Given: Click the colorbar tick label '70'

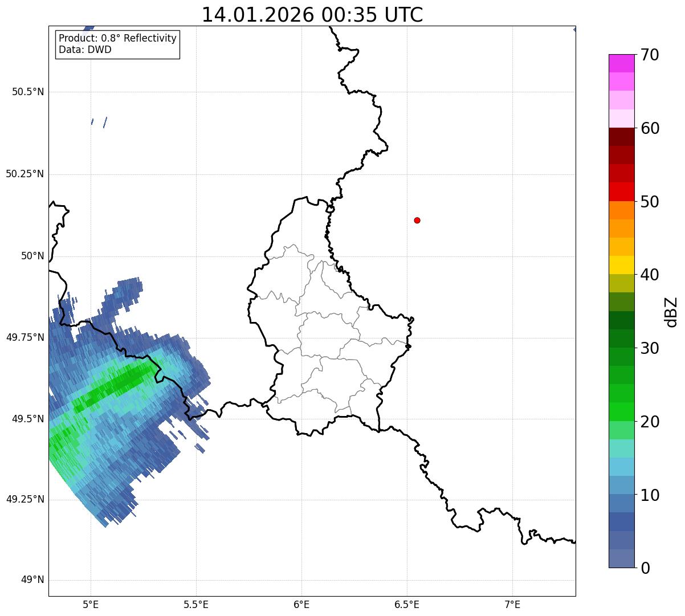Looking at the screenshot, I should (650, 55).
